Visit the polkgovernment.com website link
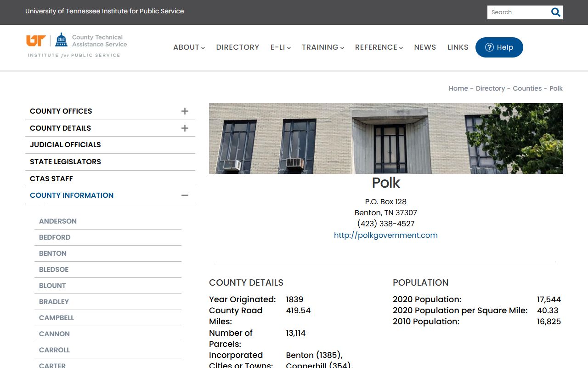This screenshot has height=368, width=588. click(386, 235)
